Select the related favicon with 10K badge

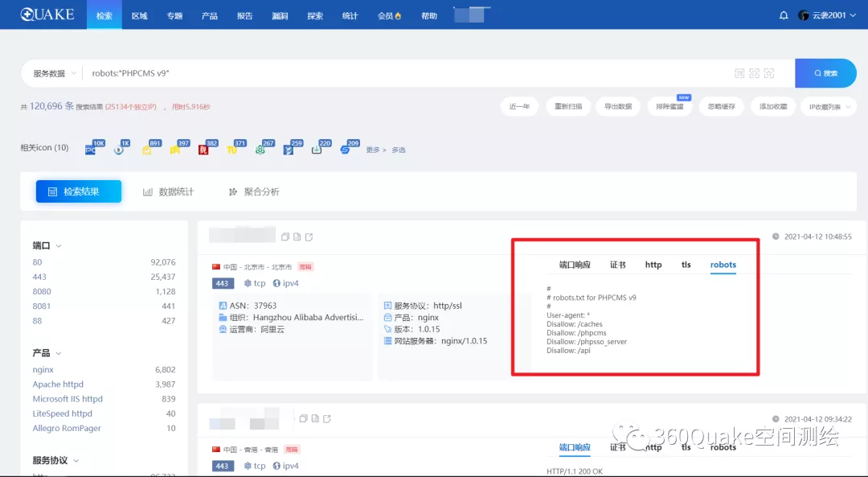pos(91,149)
